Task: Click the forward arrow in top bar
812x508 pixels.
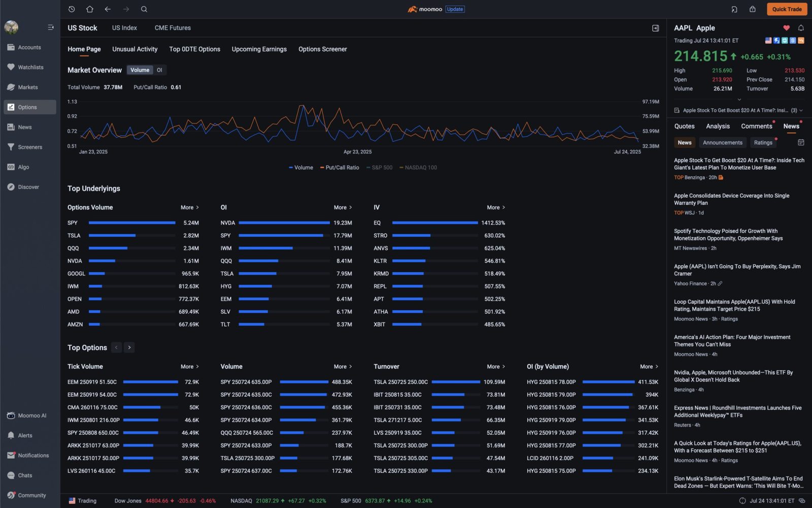Action: click(x=126, y=9)
